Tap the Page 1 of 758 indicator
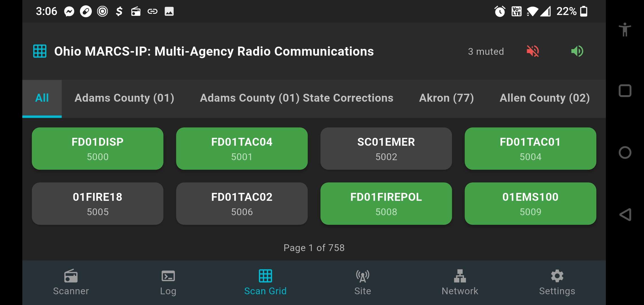The image size is (644, 305). 314,248
